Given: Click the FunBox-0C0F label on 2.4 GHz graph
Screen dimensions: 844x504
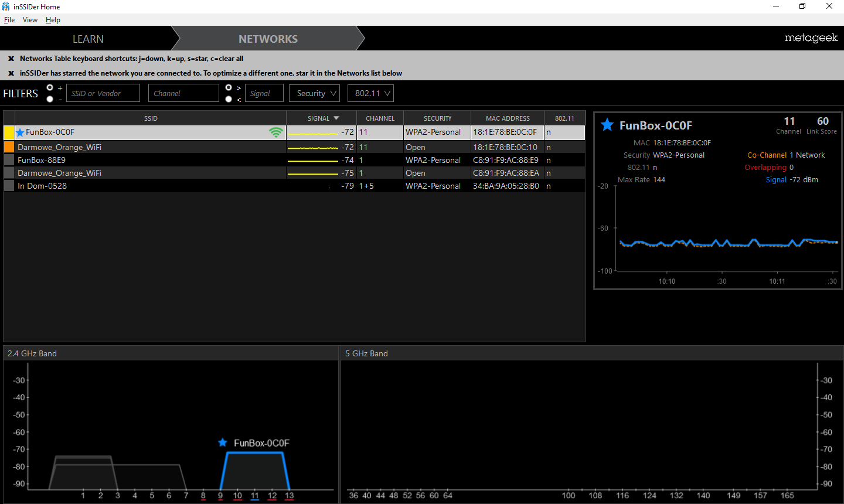Looking at the screenshot, I should coord(261,443).
